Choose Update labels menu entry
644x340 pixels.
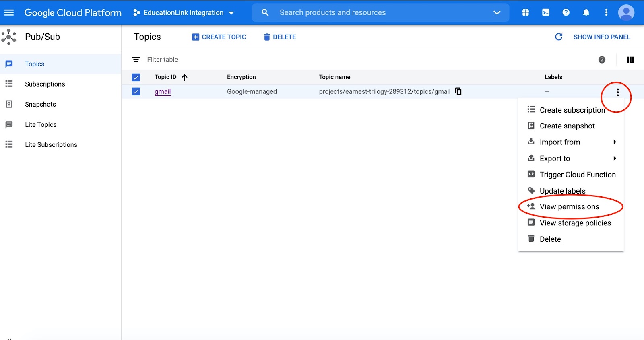coord(571,191)
